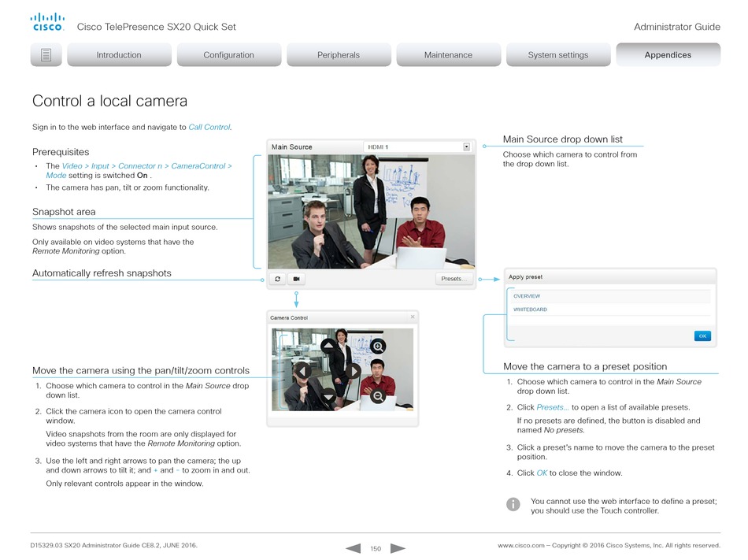Click the Presets... link in step 2
748x560 pixels.
(553, 407)
